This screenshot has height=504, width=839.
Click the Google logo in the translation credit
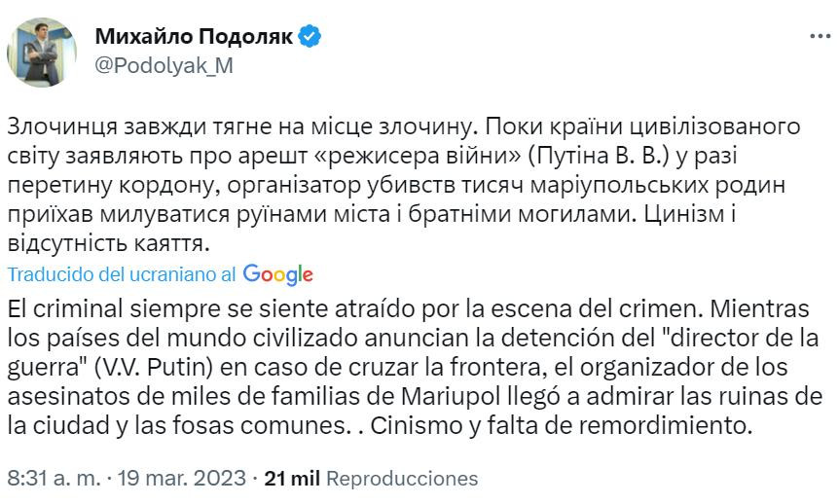pyautogui.click(x=277, y=274)
